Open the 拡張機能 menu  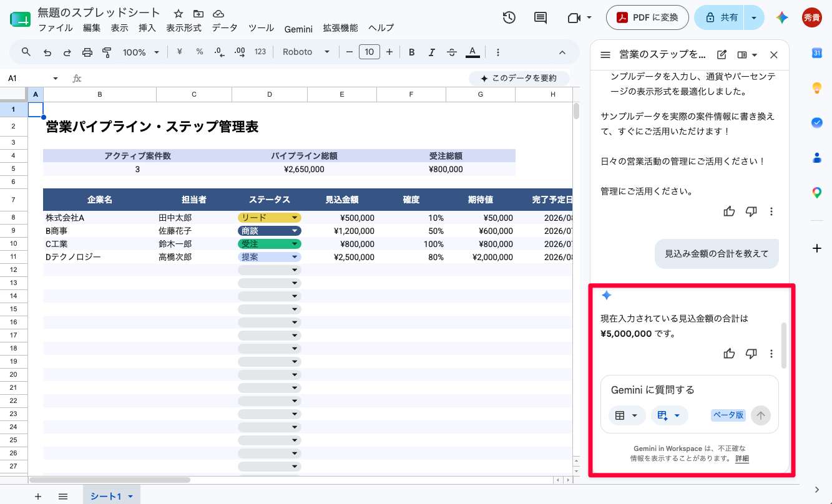click(340, 28)
